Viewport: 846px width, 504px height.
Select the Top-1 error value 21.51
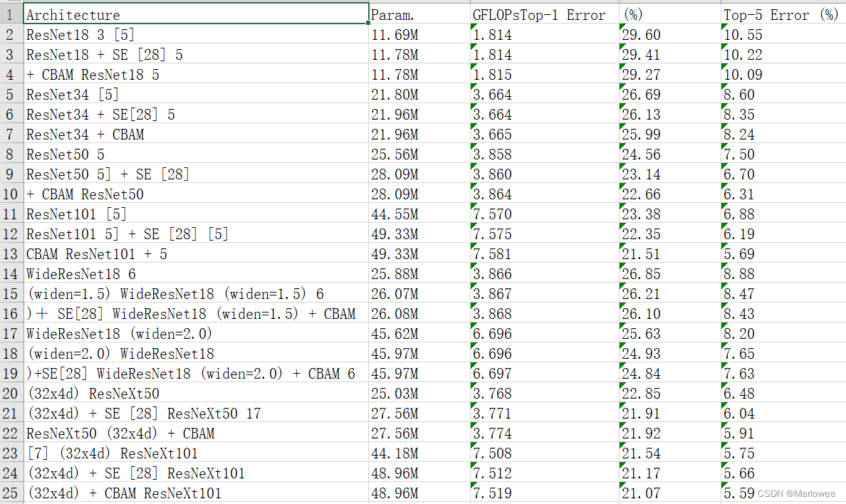[x=669, y=253]
